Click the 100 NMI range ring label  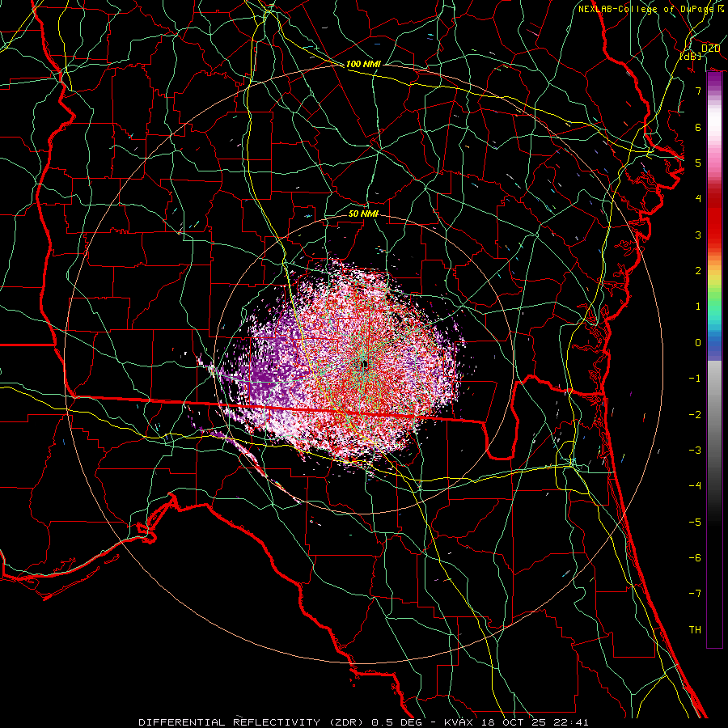363,64
